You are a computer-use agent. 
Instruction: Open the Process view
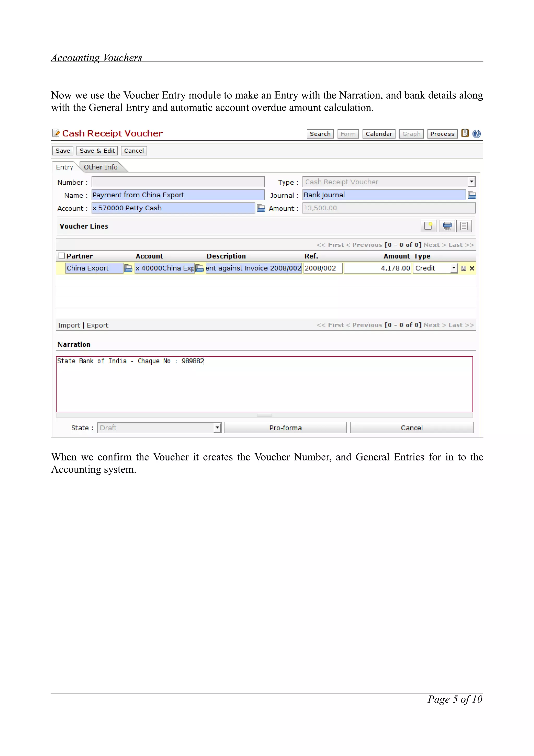point(442,134)
